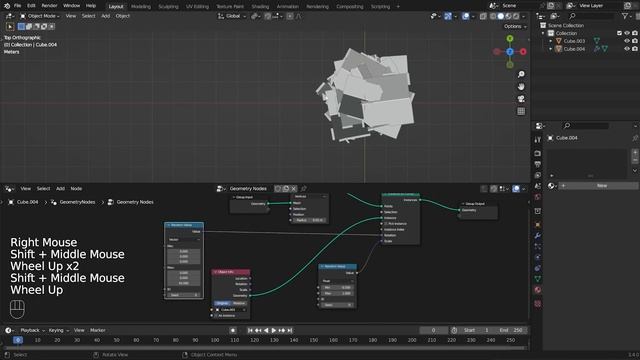Click the Blender logo icon
This screenshot has width=640, height=360.
(7, 6)
